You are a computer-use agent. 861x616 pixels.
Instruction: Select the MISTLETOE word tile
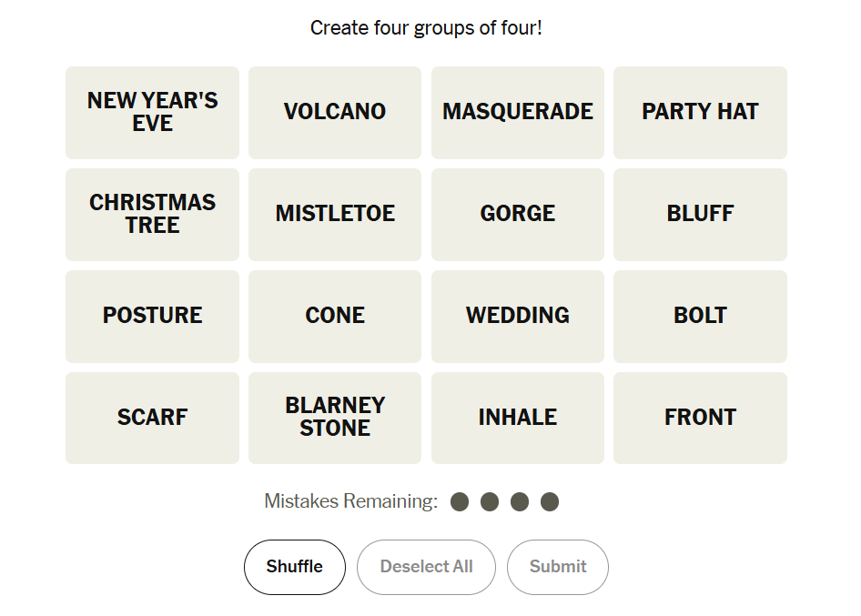pos(335,214)
